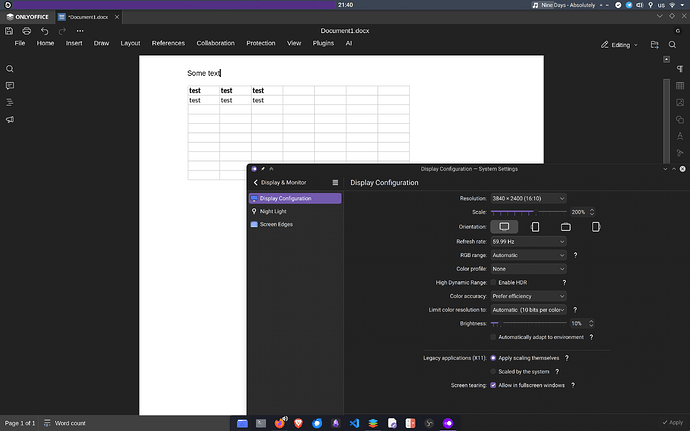This screenshot has height=431, width=690.
Task: Open Paragraph settings in the right sidebar
Action: click(680, 69)
